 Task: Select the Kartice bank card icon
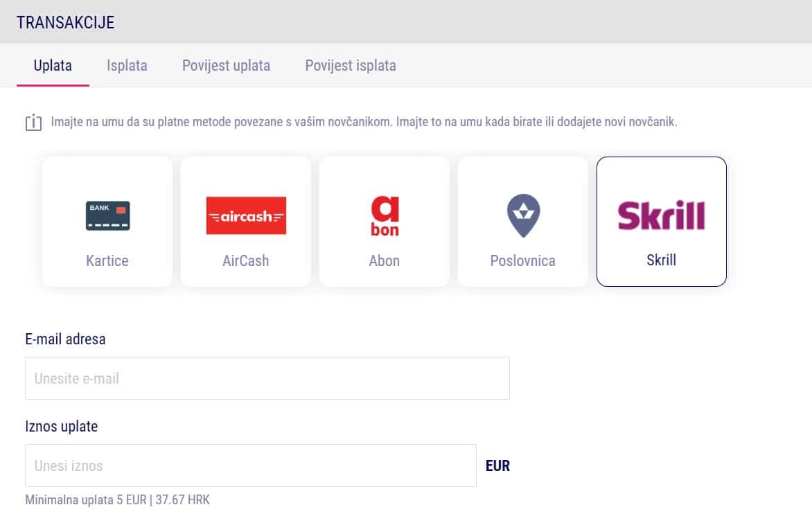107,215
